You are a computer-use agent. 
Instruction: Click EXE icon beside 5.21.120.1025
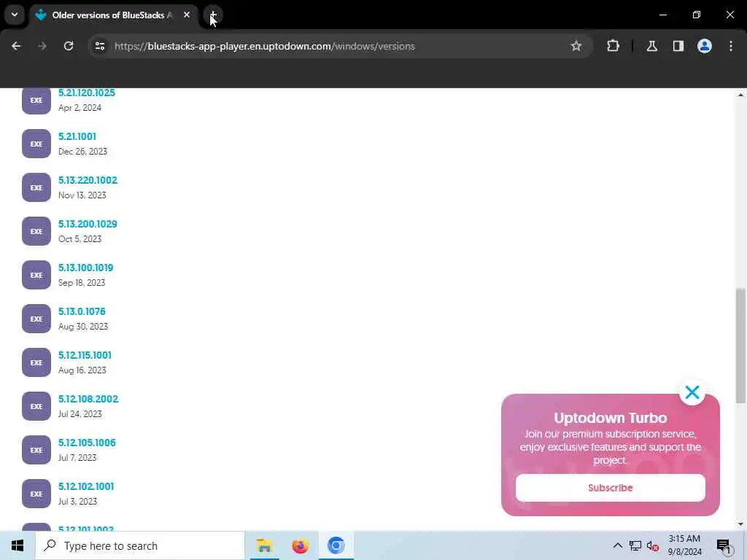[x=36, y=101]
